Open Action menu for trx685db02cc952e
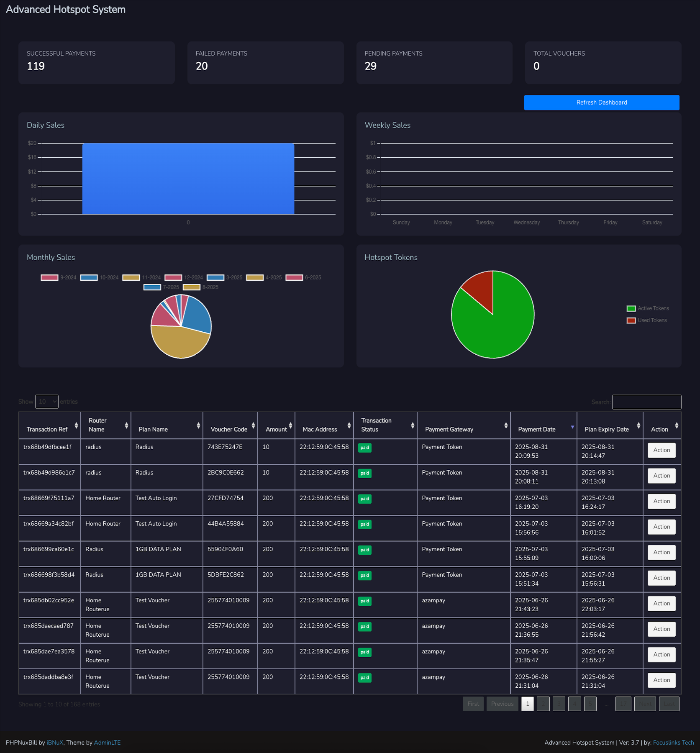This screenshot has width=700, height=753. click(662, 603)
